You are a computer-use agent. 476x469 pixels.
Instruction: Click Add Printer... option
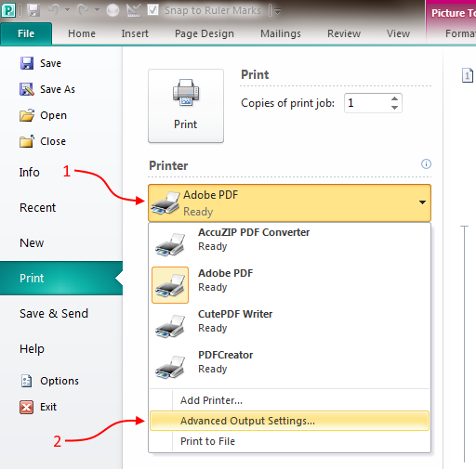(x=289, y=400)
